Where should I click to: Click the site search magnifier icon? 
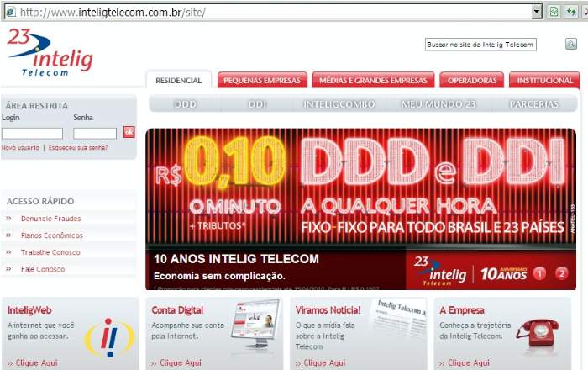coord(571,44)
